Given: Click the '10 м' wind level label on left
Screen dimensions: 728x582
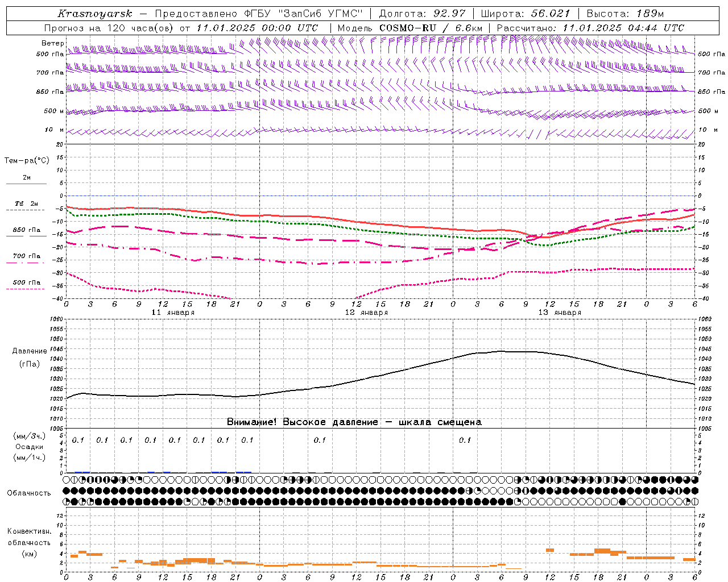Looking at the screenshot, I should pos(55,130).
